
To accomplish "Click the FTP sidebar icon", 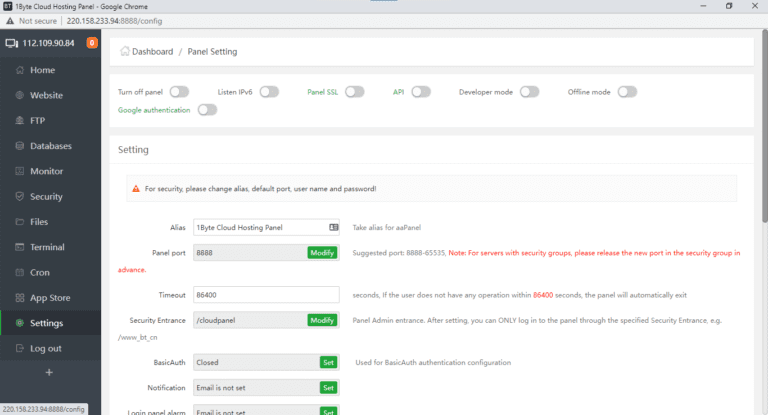I will click(18, 121).
